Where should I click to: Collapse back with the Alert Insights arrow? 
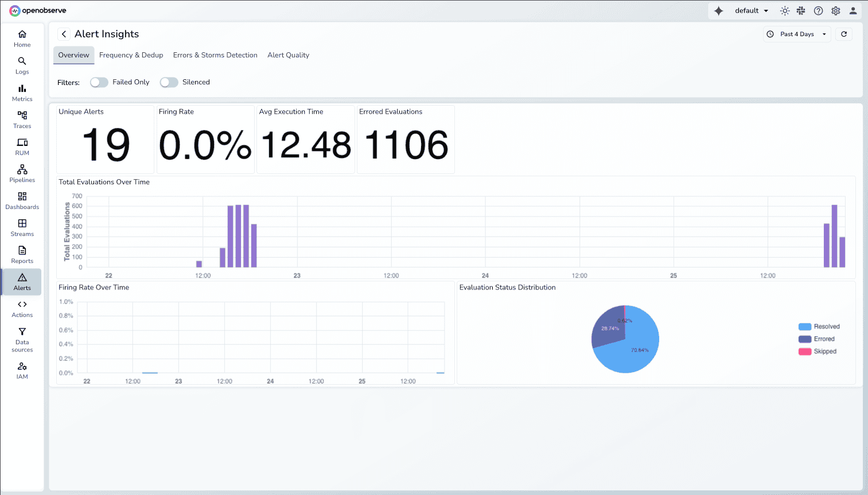(64, 34)
